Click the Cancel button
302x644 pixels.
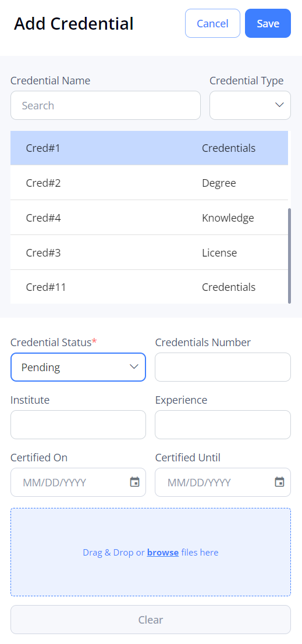pyautogui.click(x=212, y=23)
